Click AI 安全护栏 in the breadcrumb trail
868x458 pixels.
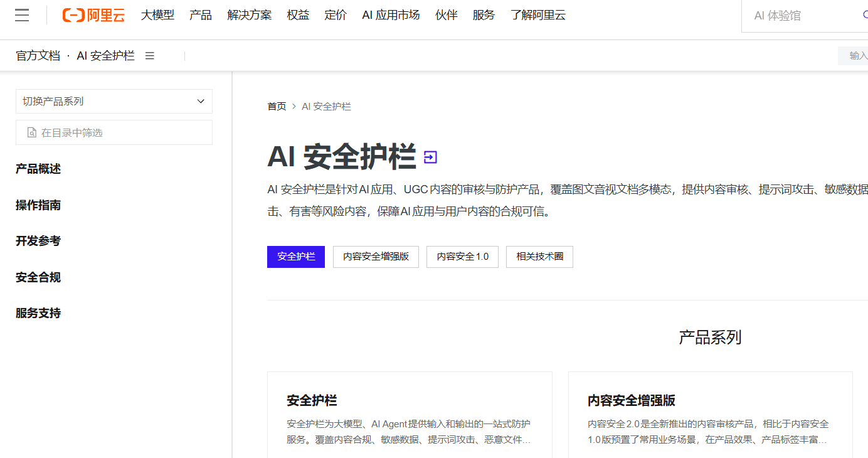[x=326, y=107]
